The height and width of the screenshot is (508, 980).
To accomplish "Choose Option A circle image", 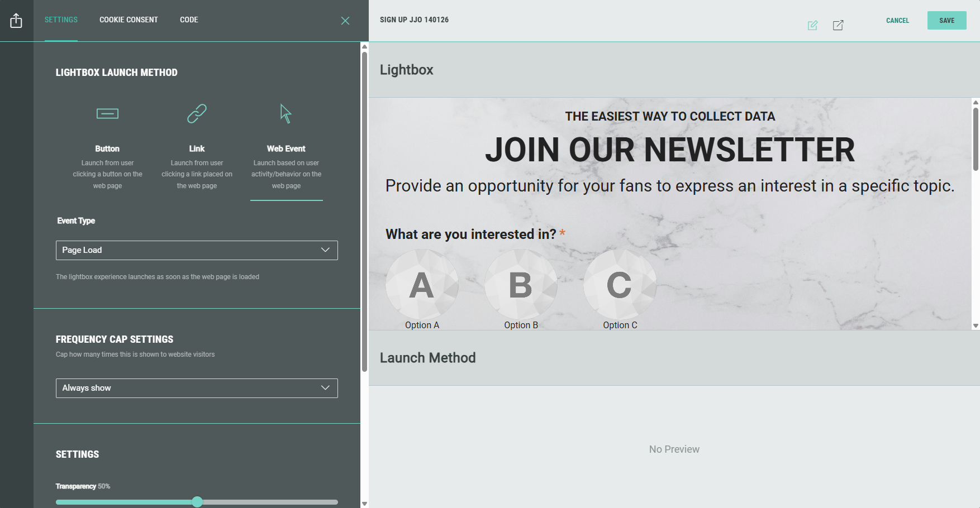I will pos(422,285).
